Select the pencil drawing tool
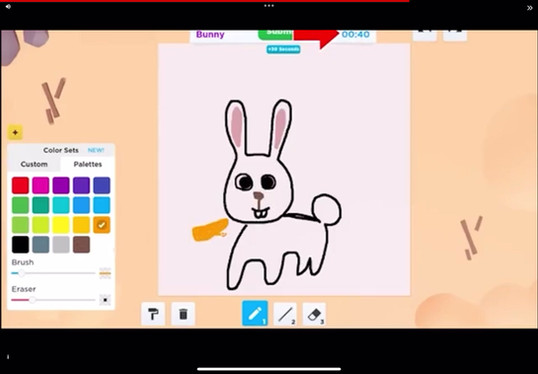 255,313
